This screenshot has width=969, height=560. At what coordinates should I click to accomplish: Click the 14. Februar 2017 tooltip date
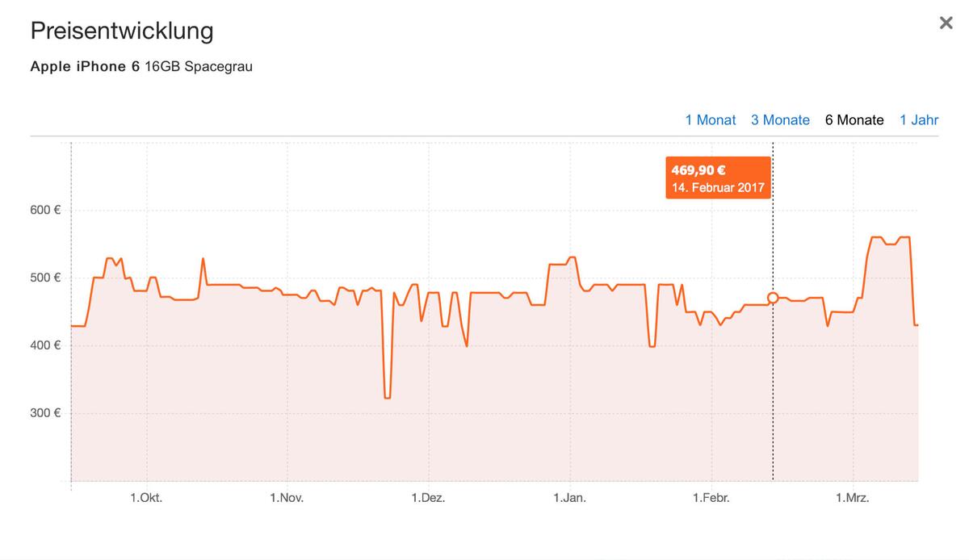718,188
